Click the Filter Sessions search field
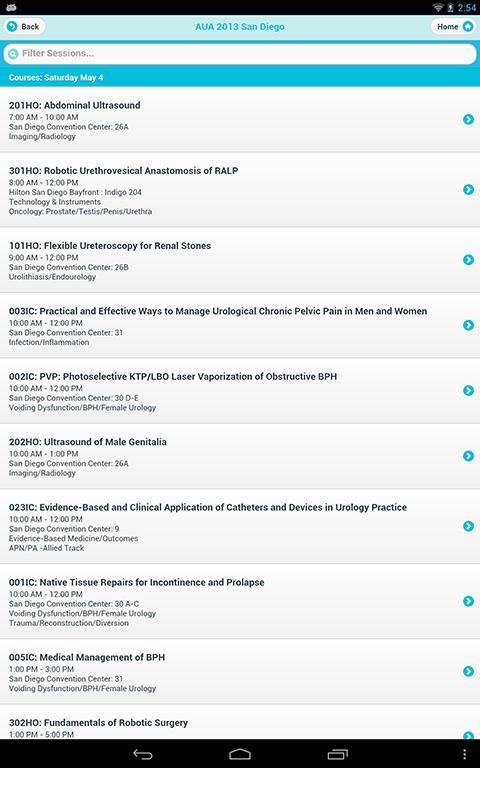The height and width of the screenshot is (800, 480). pyautogui.click(x=240, y=53)
